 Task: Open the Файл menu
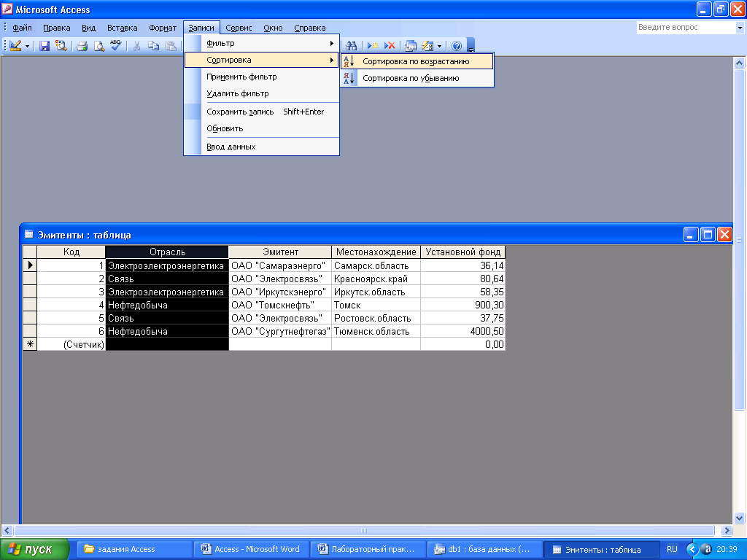click(22, 28)
